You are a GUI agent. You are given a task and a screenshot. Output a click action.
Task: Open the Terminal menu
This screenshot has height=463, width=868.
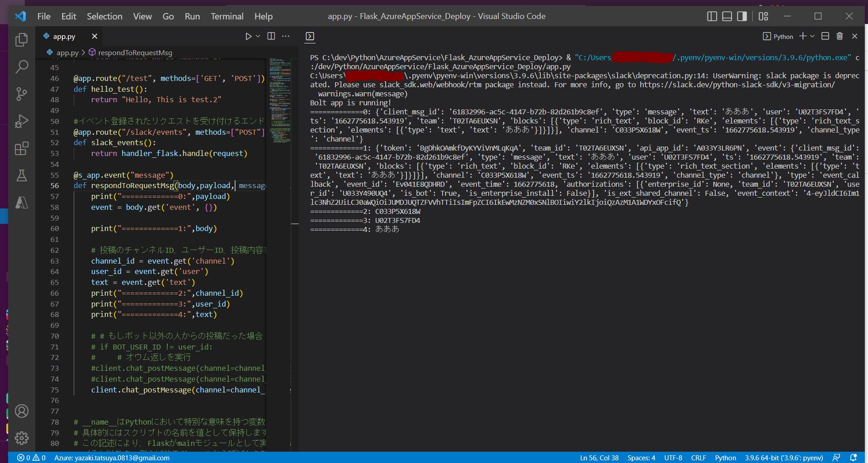tap(227, 16)
